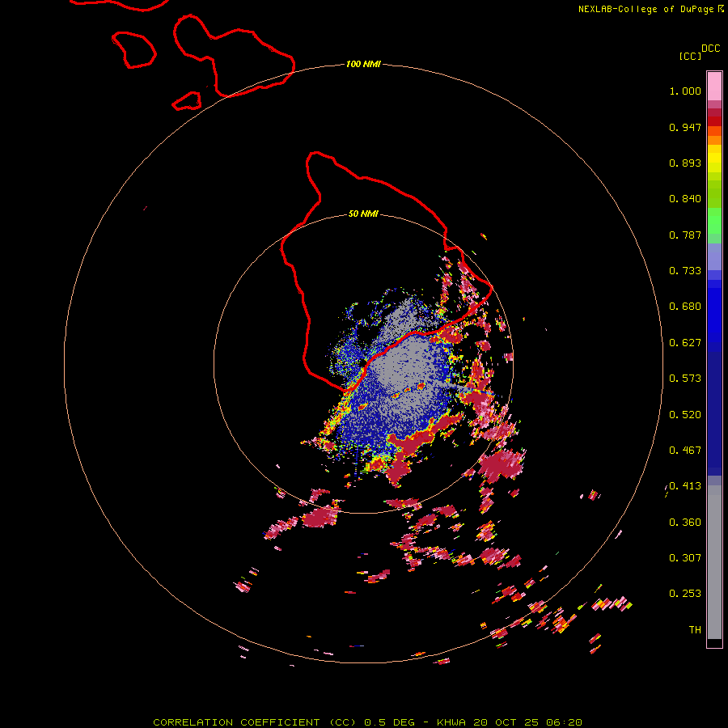Select the 0.840 legend value
Screen dimensions: 728x728
click(x=685, y=199)
